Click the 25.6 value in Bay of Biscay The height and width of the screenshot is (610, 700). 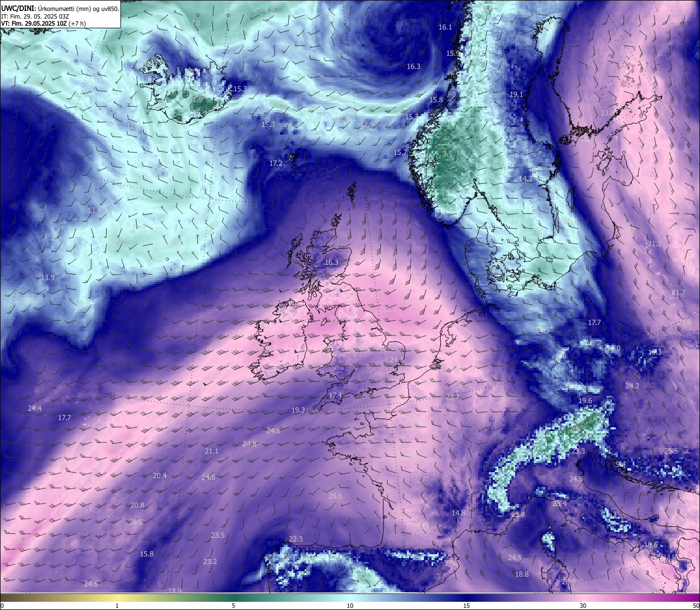pos(335,497)
